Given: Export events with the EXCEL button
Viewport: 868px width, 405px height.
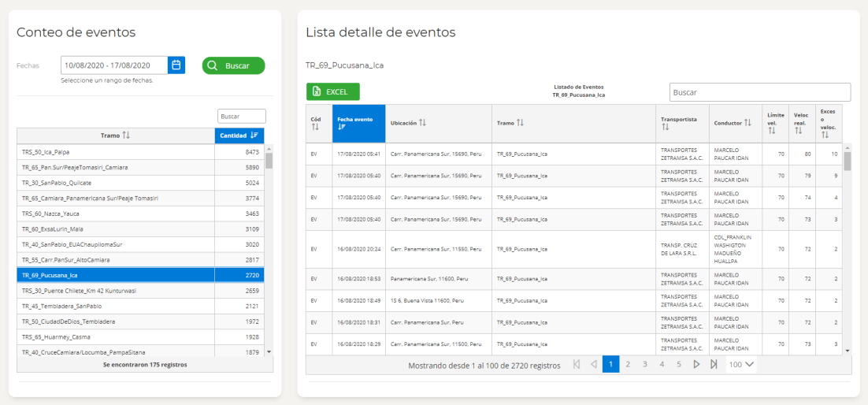Looking at the screenshot, I should (x=332, y=92).
